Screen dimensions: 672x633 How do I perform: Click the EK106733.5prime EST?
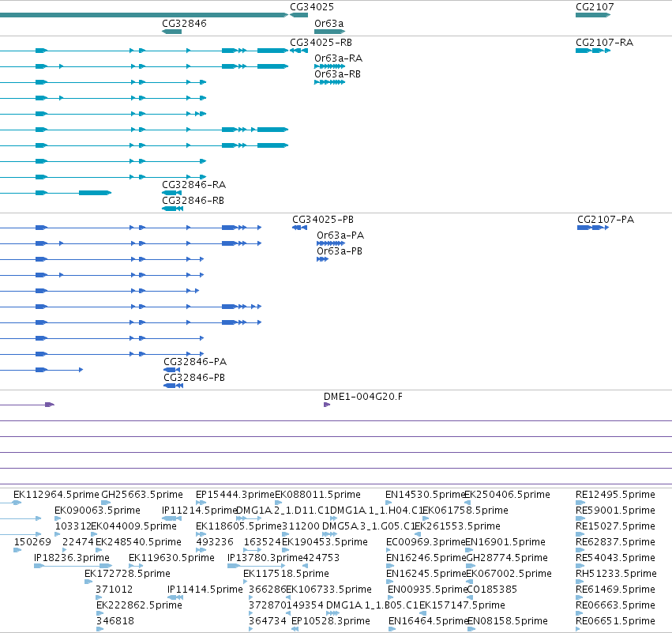(x=288, y=597)
